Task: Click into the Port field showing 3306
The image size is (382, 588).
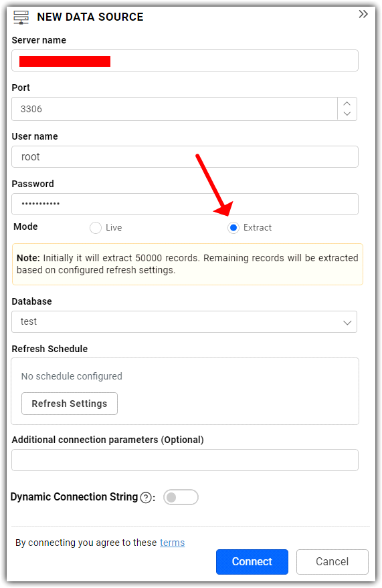Action: 175,109
